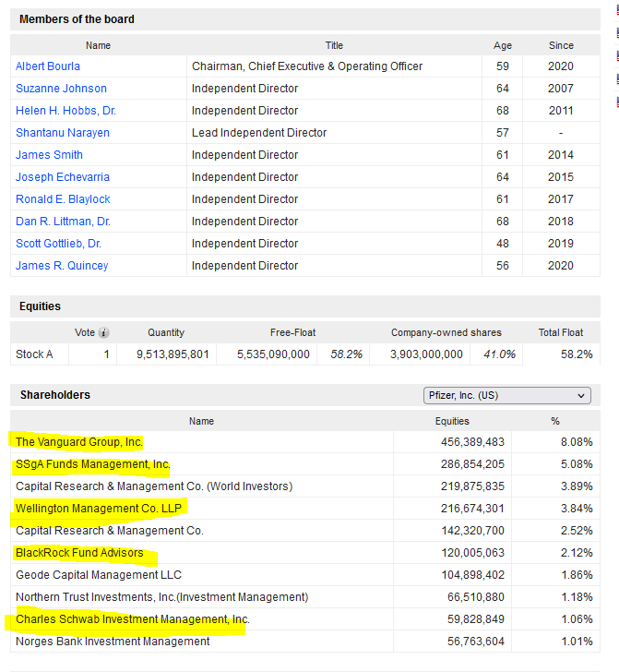Viewport: 619px width, 672px height.
Task: Click Helen H. Hobbs's since year 2011
Action: pos(561,111)
